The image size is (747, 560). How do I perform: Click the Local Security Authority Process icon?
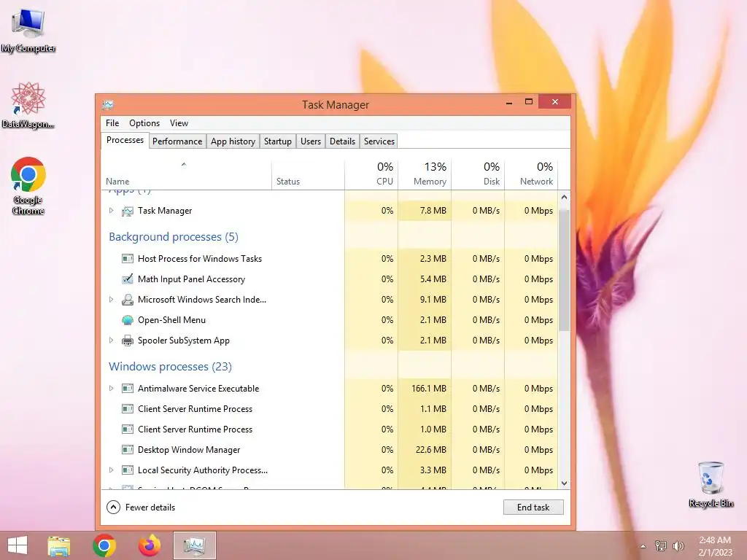pos(127,470)
